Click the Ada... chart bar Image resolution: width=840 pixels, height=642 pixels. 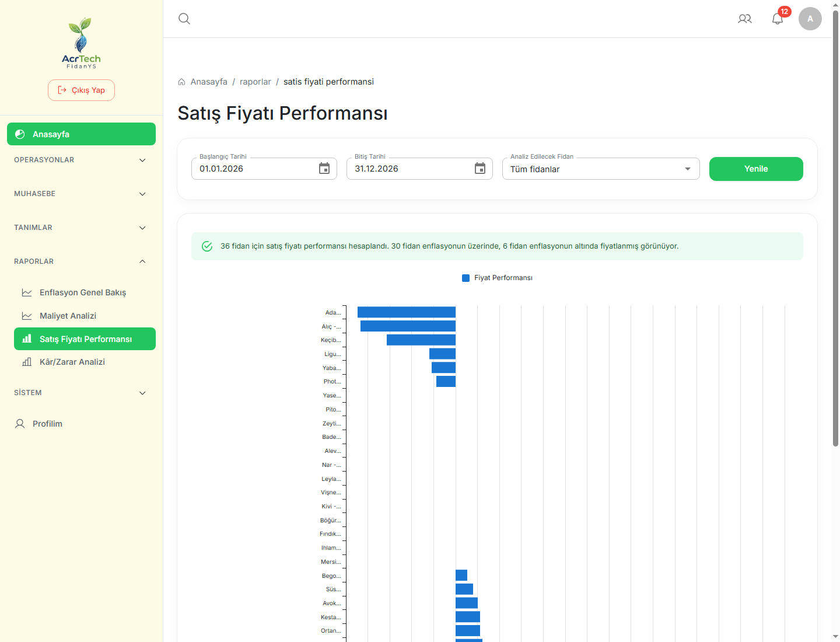click(x=407, y=312)
